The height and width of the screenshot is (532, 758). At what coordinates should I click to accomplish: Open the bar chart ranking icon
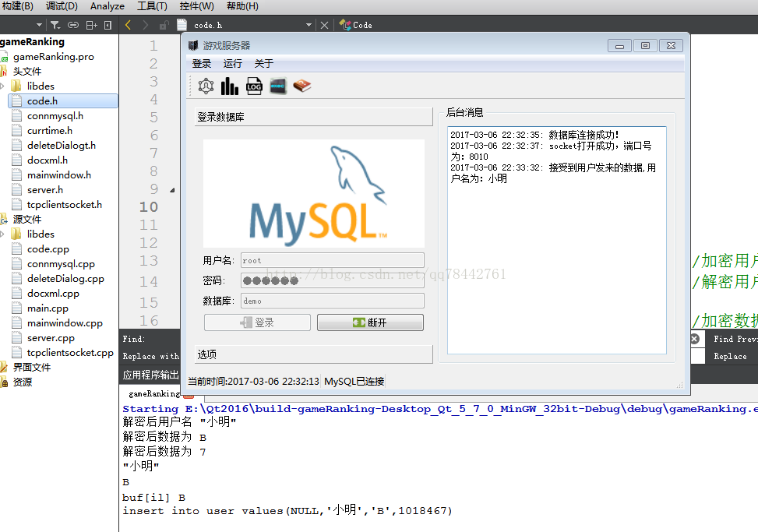[x=230, y=86]
